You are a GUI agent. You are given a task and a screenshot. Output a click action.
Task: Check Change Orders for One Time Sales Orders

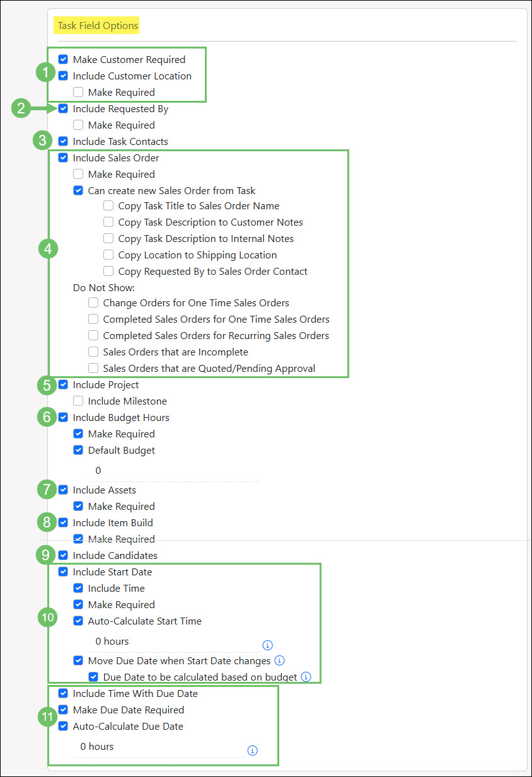coord(93,302)
